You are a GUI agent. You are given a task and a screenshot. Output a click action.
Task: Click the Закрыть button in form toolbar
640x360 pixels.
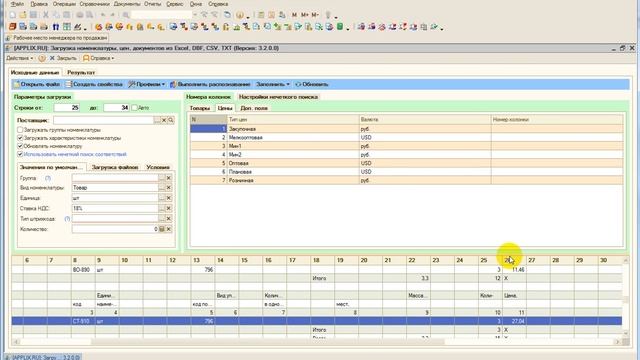[x=63, y=58]
